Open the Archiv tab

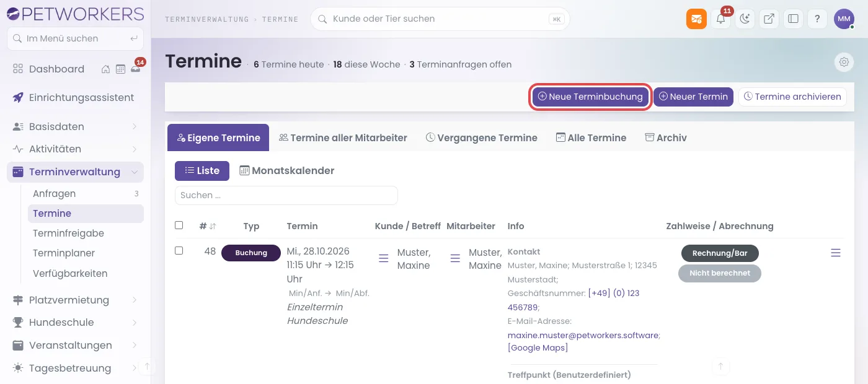(666, 137)
